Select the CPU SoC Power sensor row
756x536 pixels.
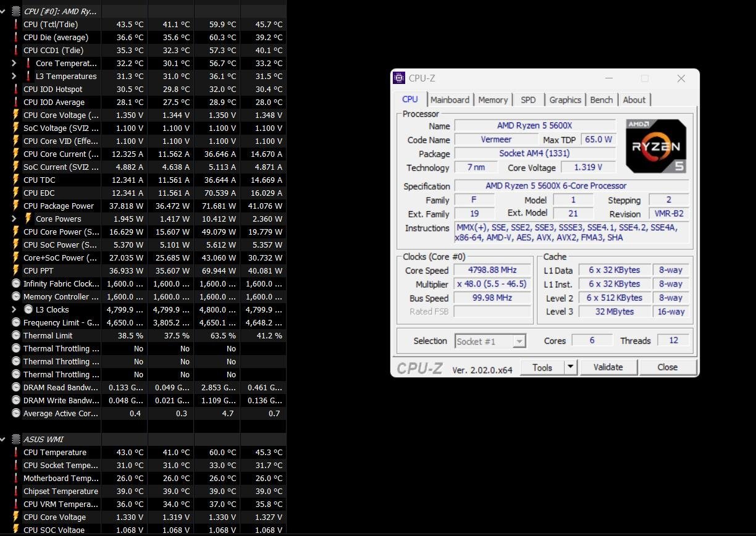[143, 245]
